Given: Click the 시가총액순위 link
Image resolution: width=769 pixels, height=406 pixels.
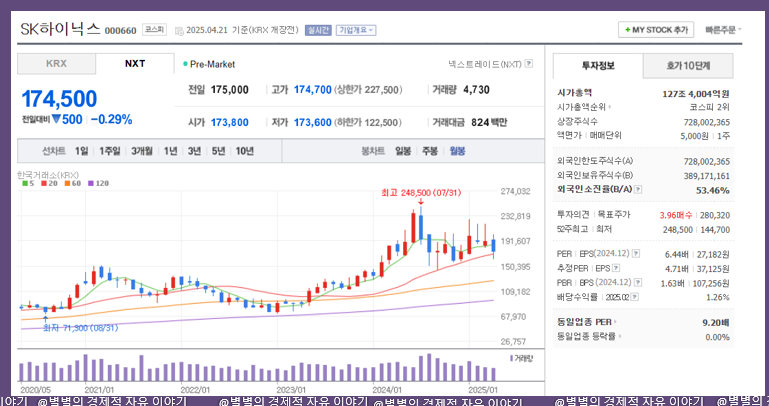Looking at the screenshot, I should (584, 107).
